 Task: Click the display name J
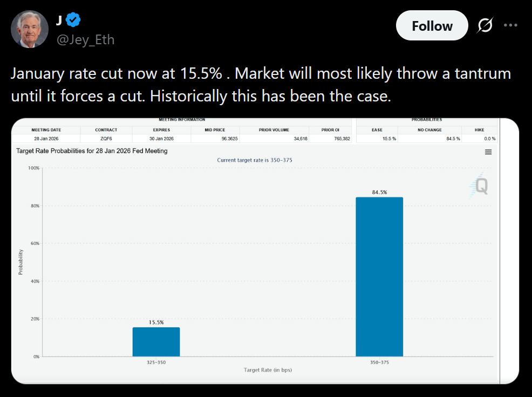pyautogui.click(x=59, y=20)
